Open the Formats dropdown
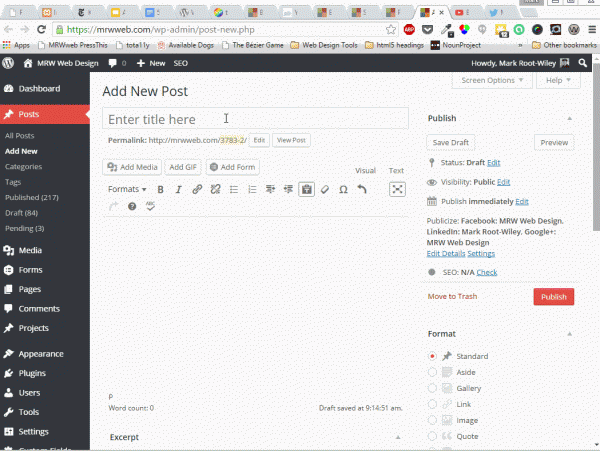 127,189
